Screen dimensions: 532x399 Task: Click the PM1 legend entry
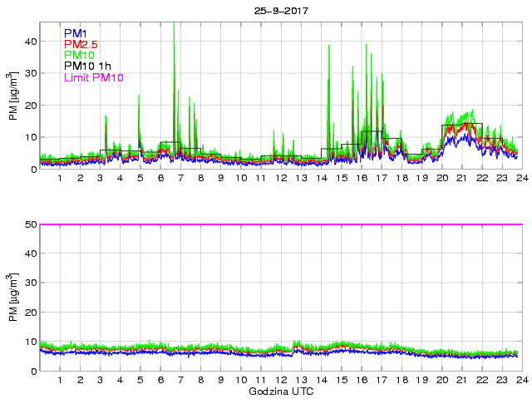74,33
